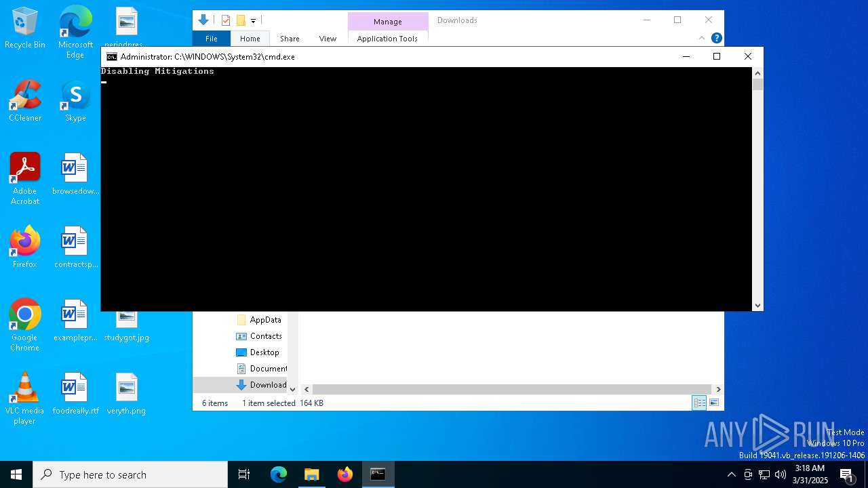Open the Windows Start menu
This screenshot has height=488, width=868.
16,474
